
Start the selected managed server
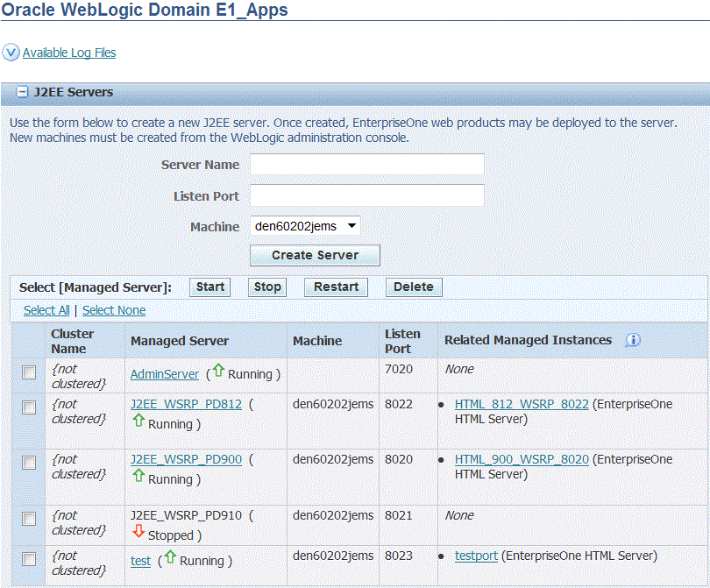pos(210,287)
